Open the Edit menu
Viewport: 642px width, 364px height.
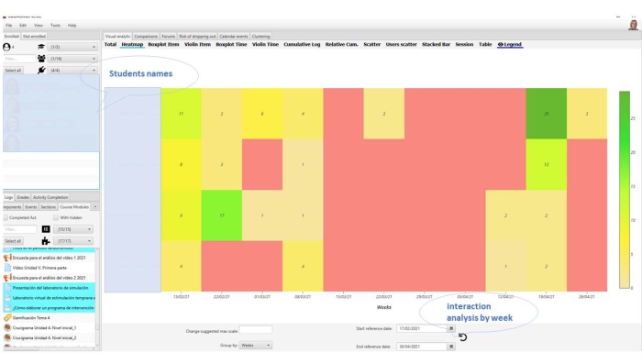point(23,26)
